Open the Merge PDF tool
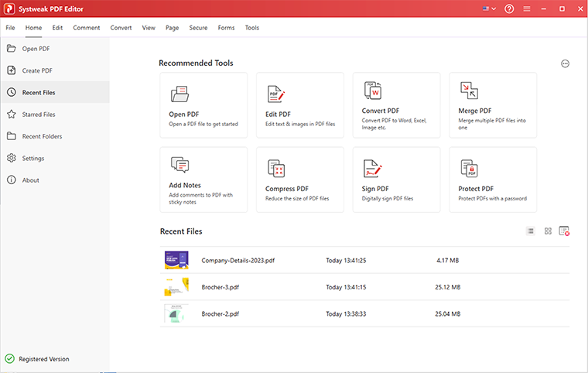 [469, 91]
